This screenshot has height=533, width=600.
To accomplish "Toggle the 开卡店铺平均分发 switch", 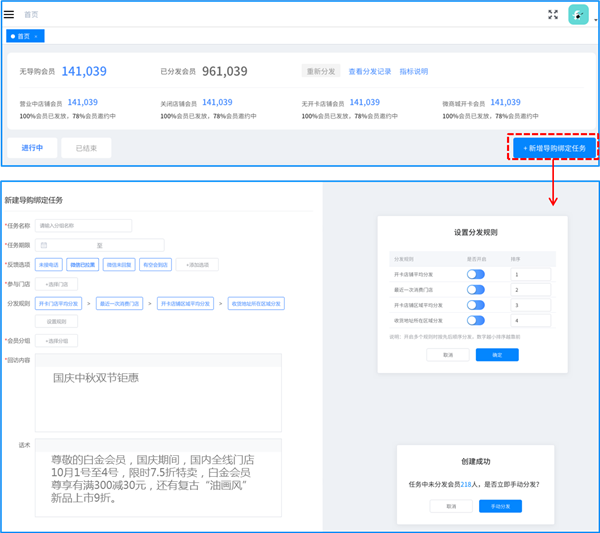I will pyautogui.click(x=475, y=274).
